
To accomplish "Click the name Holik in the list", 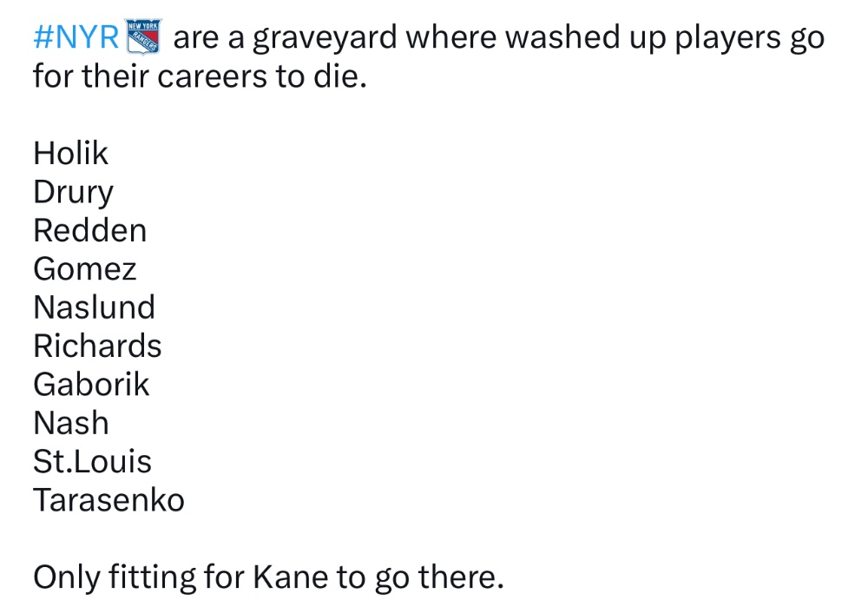I will coord(71,153).
